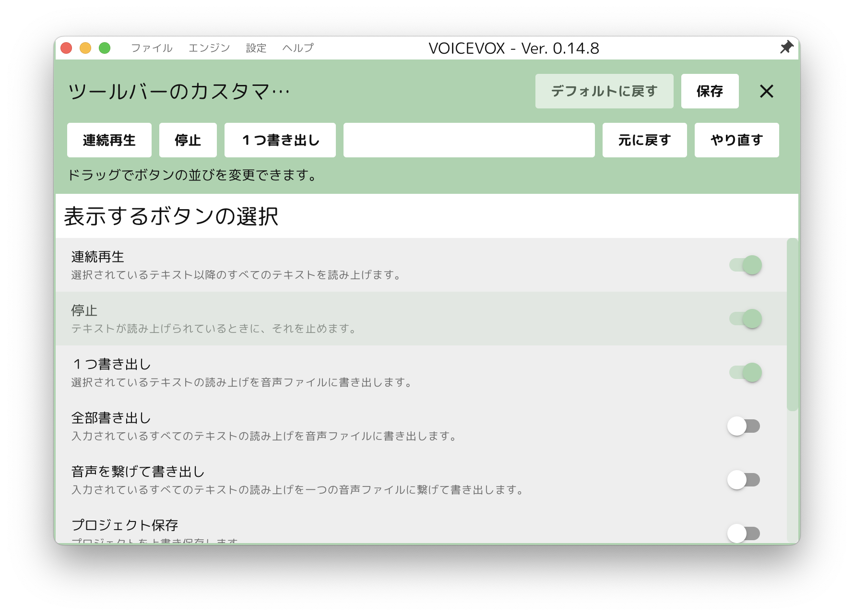Disable the 停止 toggle

click(746, 319)
